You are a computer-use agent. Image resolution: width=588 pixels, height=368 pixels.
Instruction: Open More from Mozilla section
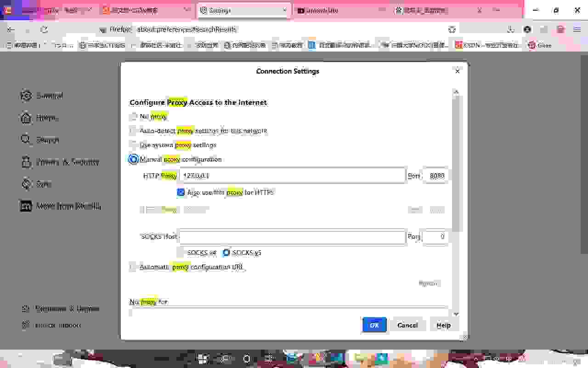61,206
